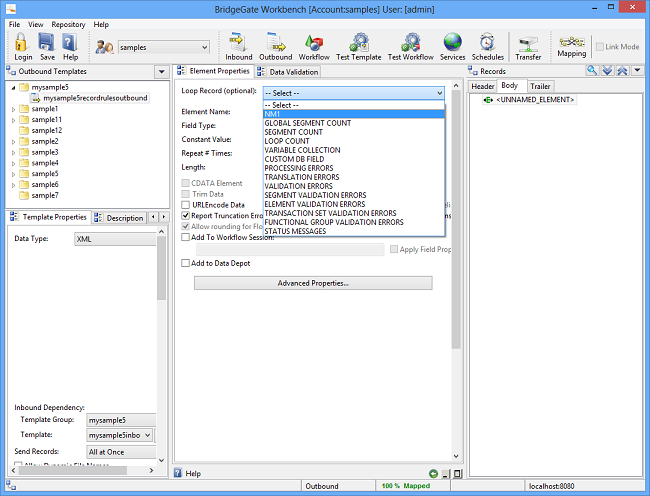Click the Outbound templates icon
Image resolution: width=650 pixels, height=496 pixels.
[x=275, y=43]
